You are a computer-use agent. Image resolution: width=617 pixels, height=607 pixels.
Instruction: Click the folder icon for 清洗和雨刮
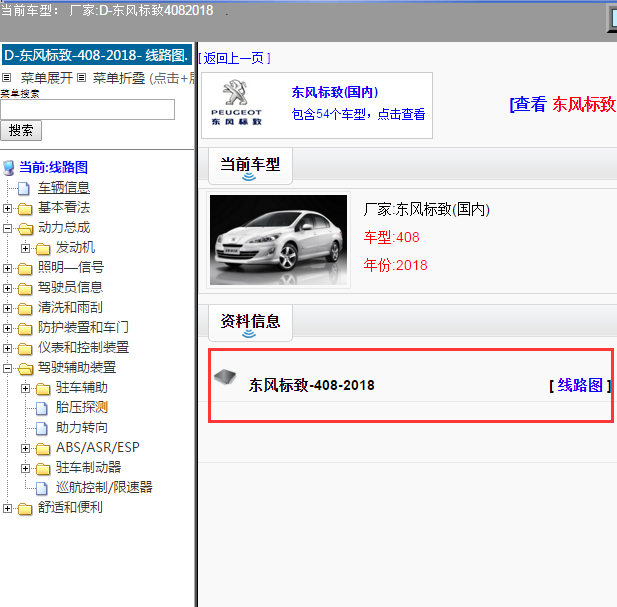pyautogui.click(x=25, y=309)
